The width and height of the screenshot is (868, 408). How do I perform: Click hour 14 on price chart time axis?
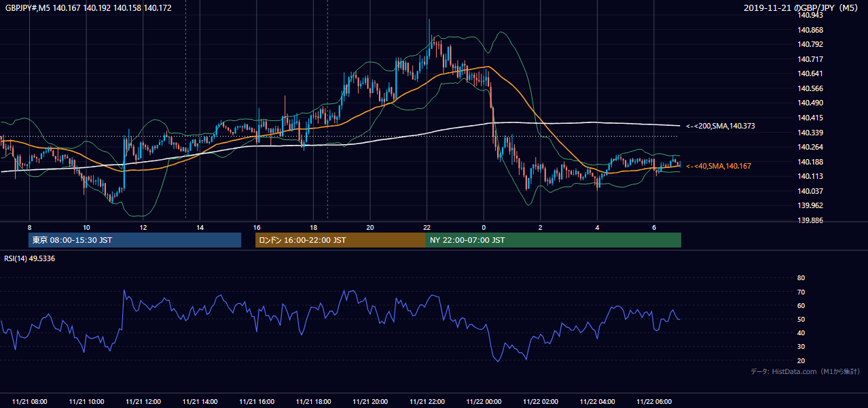(x=200, y=227)
